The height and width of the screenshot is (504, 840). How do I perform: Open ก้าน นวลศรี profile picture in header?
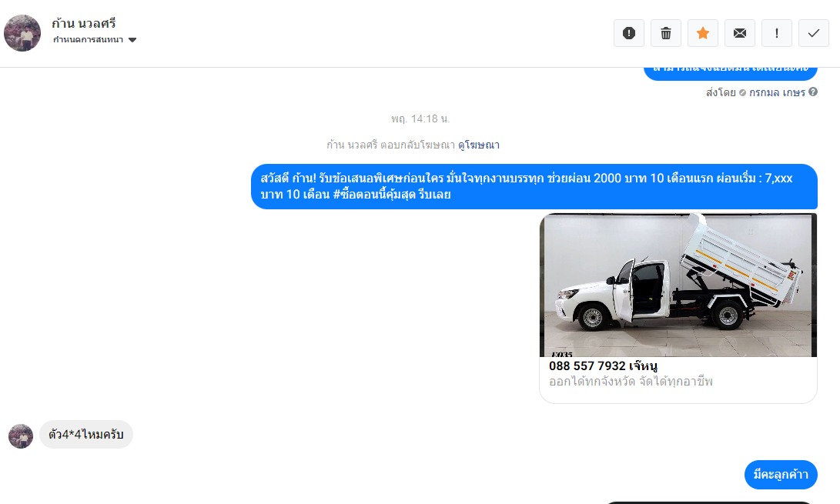(x=22, y=33)
